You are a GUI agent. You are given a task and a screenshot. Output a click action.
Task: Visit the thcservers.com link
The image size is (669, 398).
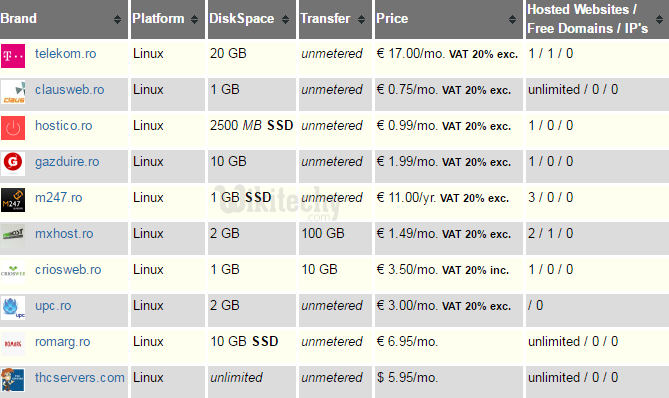[80, 378]
